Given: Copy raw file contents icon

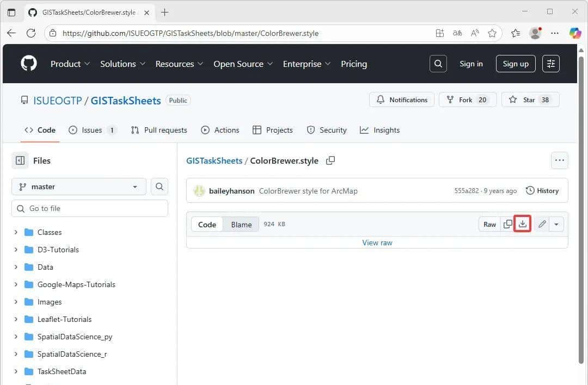Looking at the screenshot, I should point(507,224).
